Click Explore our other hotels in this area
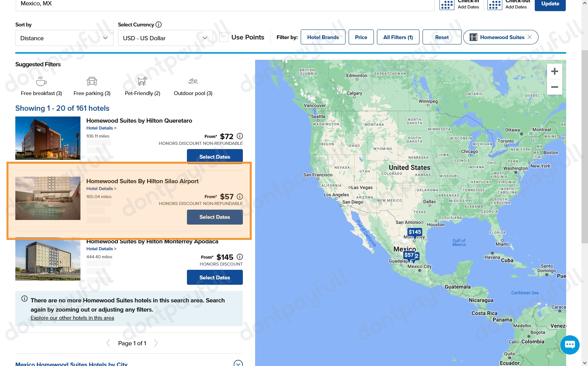The image size is (588, 366). pos(72,318)
